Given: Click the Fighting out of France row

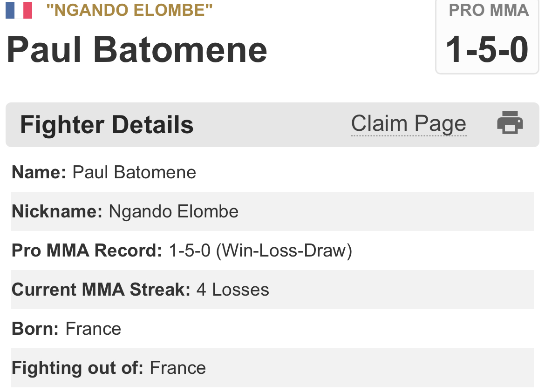Looking at the screenshot, I should (272, 368).
